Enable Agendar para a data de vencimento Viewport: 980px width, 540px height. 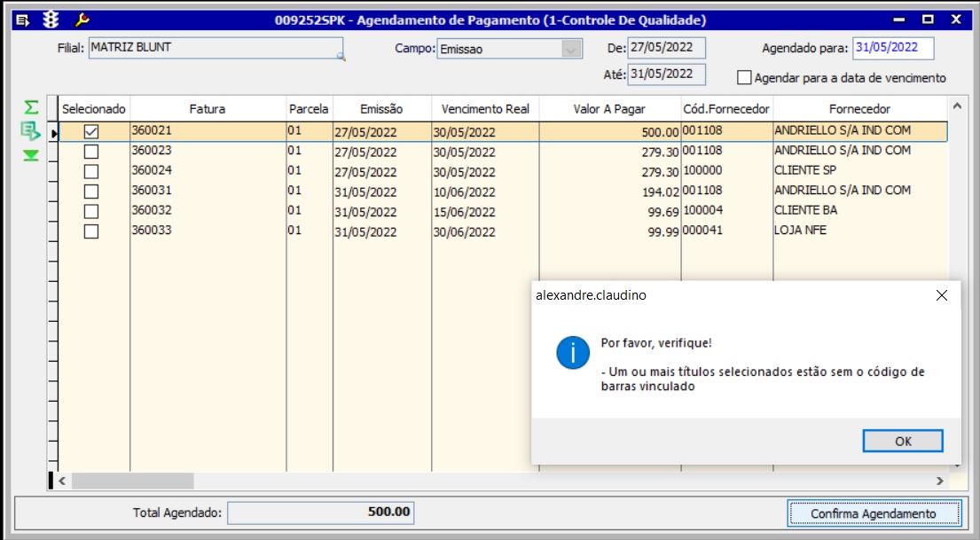click(744, 78)
